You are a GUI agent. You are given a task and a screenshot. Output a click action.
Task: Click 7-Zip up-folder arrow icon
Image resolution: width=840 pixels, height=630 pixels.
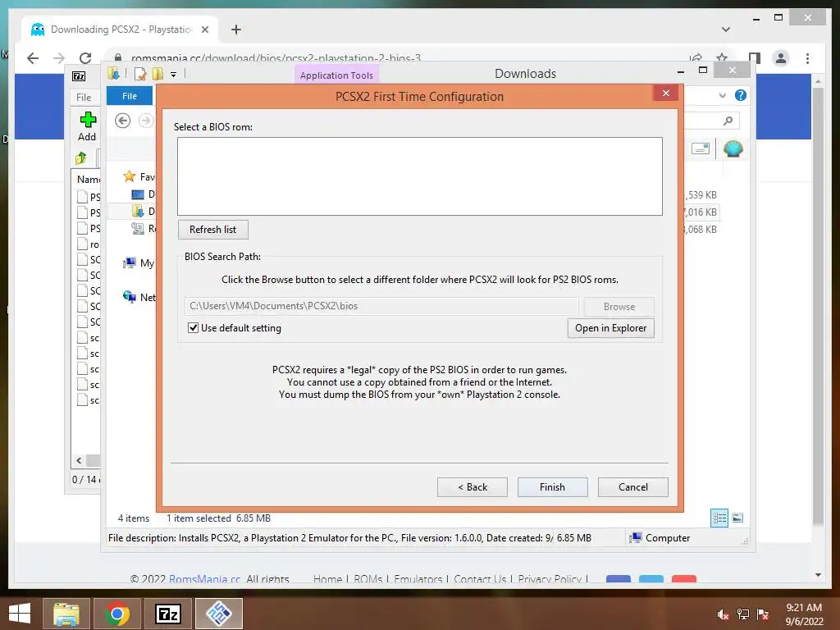(81, 157)
